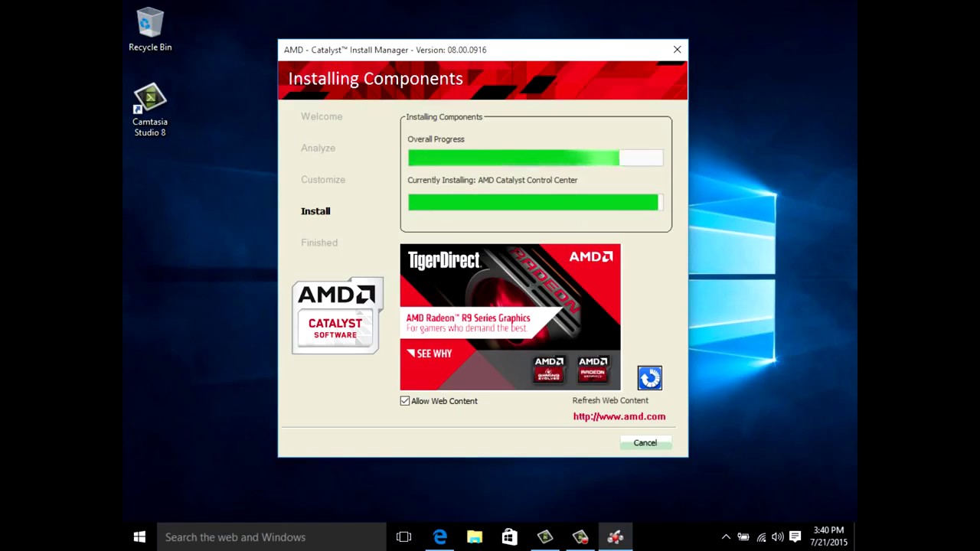Click the Installing Components header title
This screenshot has width=980, height=551.
375,79
